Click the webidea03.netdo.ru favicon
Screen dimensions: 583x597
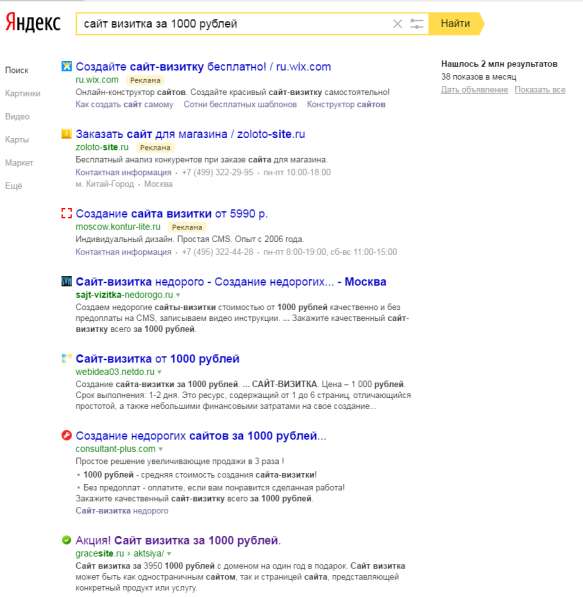(66, 358)
